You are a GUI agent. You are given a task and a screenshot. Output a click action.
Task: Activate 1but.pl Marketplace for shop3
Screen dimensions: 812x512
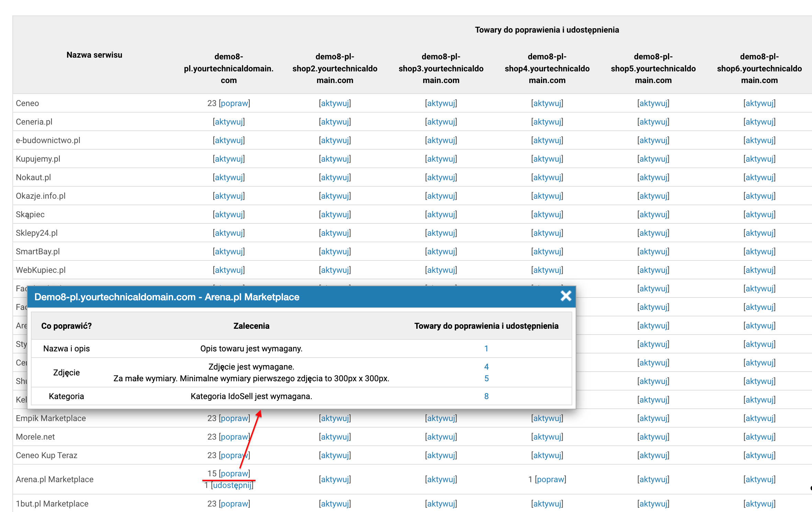441,504
